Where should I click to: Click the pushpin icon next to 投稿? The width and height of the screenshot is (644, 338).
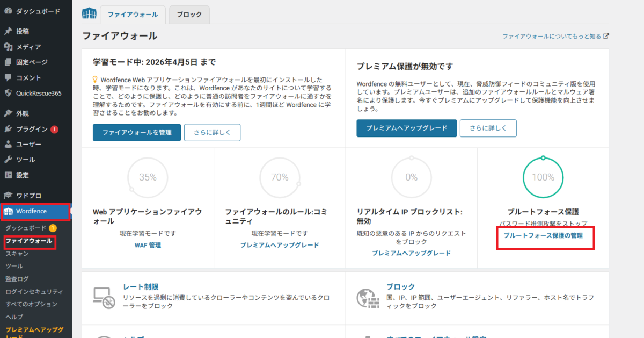8,31
